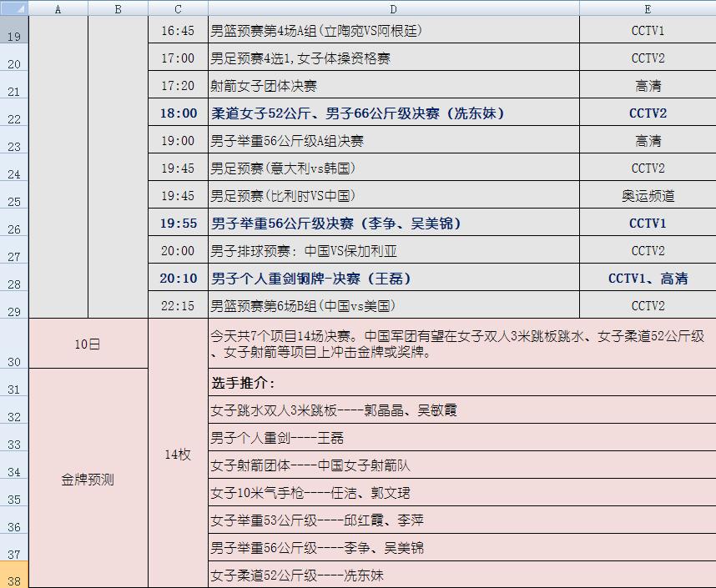Select the 柔道女子52公斤 决赛 event cell
The width and height of the screenshot is (716, 588).
click(394, 113)
